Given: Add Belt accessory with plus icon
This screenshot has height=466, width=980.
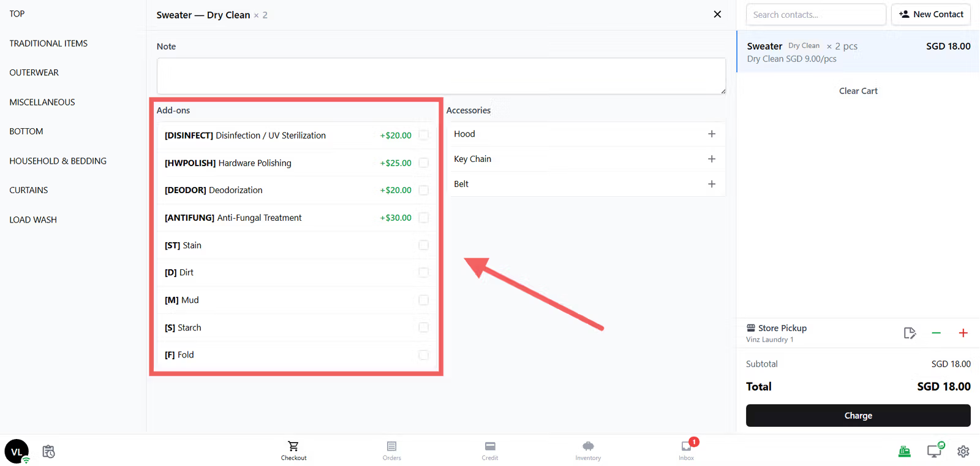Looking at the screenshot, I should (x=712, y=184).
